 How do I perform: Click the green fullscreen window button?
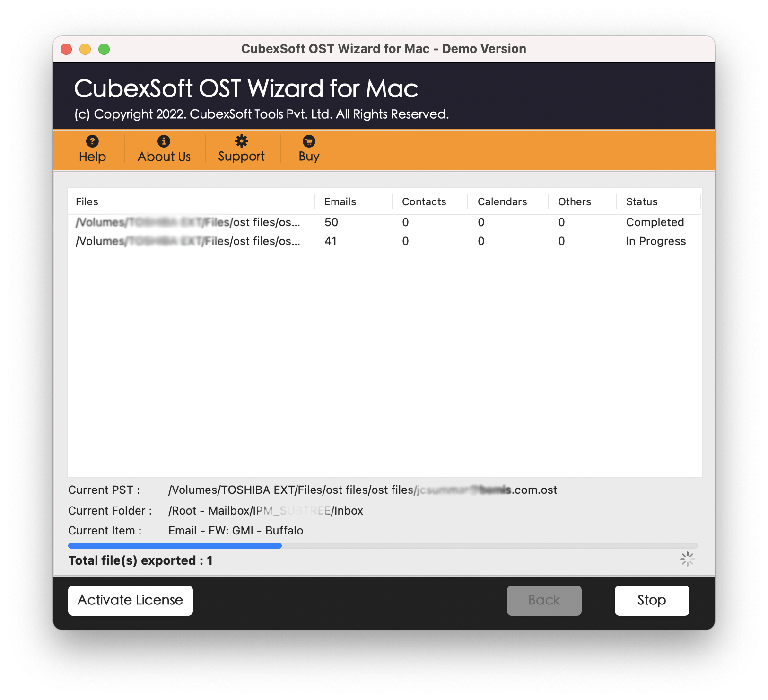(104, 49)
